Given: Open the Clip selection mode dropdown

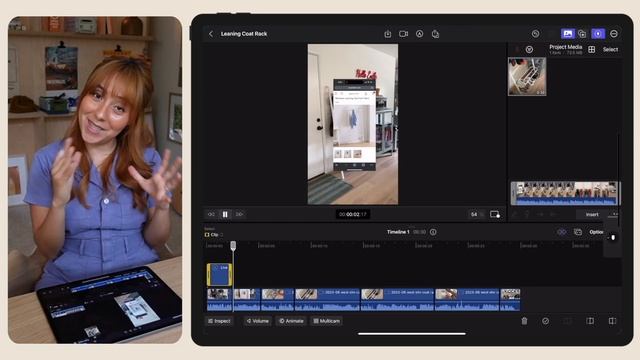Looking at the screenshot, I should tap(214, 235).
